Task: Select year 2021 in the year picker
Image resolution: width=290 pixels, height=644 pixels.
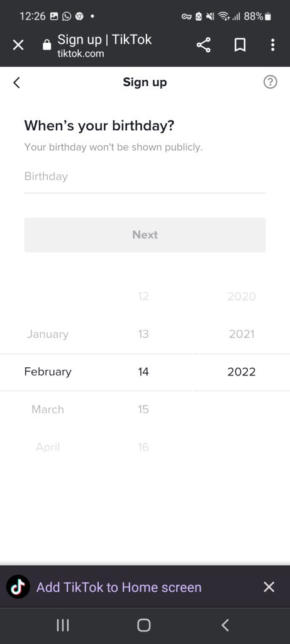Action: click(242, 334)
